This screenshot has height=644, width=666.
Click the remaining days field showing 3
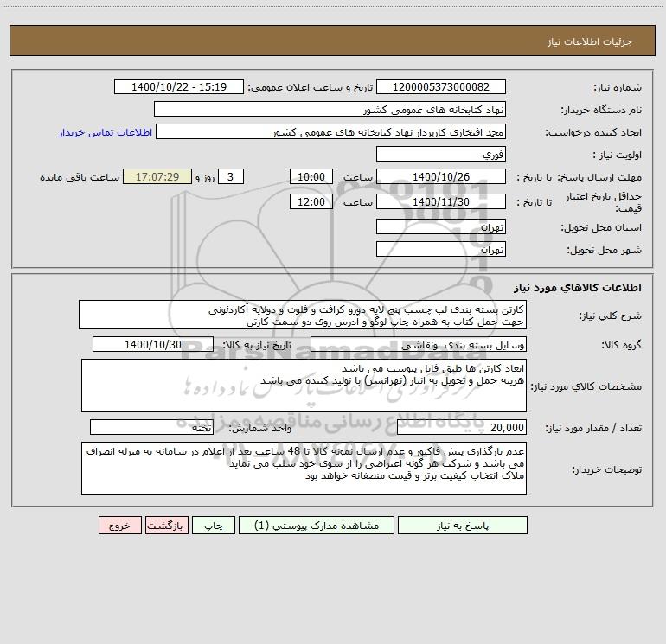click(x=231, y=176)
